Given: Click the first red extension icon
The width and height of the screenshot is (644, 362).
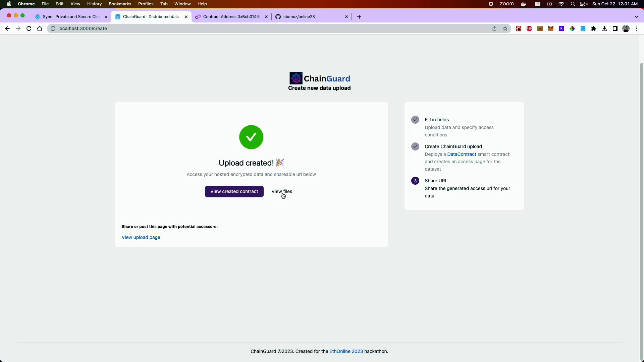Looking at the screenshot, I should click(519, 28).
